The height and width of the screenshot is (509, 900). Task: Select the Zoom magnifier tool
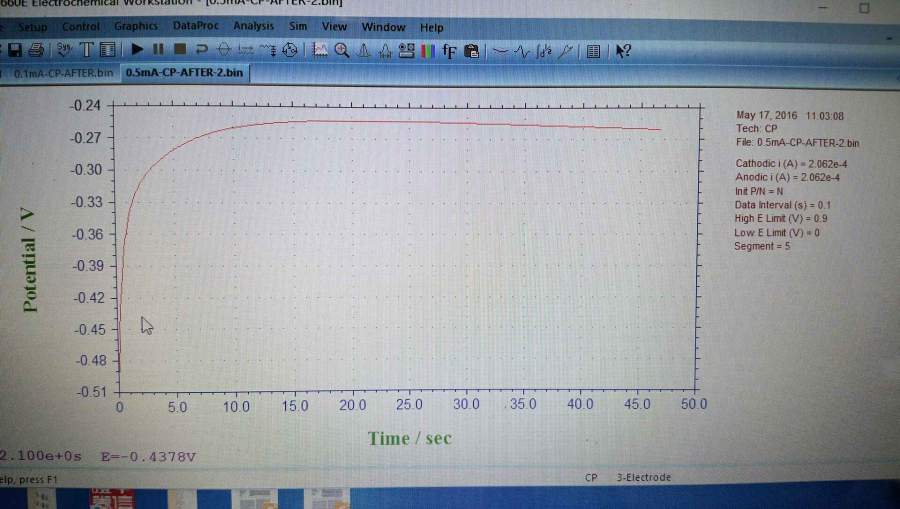342,50
